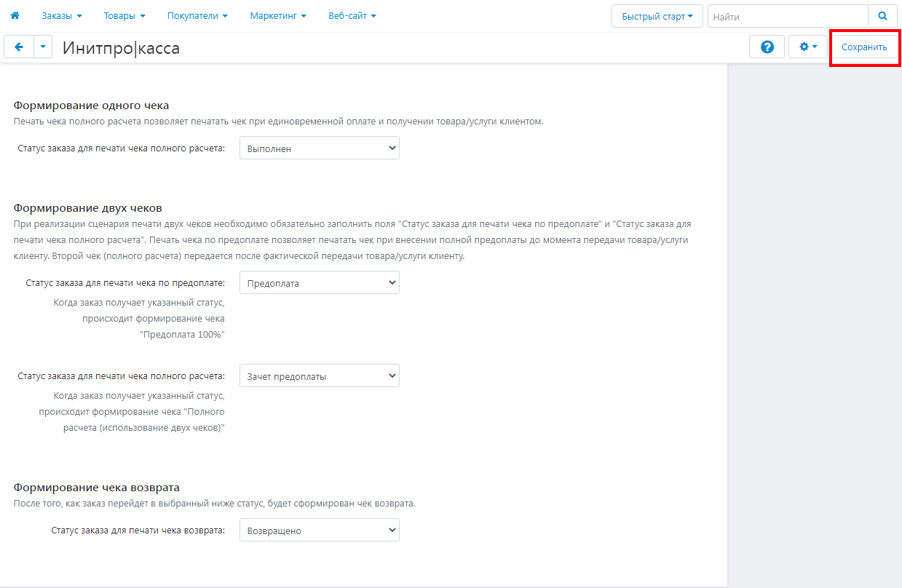Click heading Формирование одного чека
The width and height of the screenshot is (902, 588).
tap(91, 106)
